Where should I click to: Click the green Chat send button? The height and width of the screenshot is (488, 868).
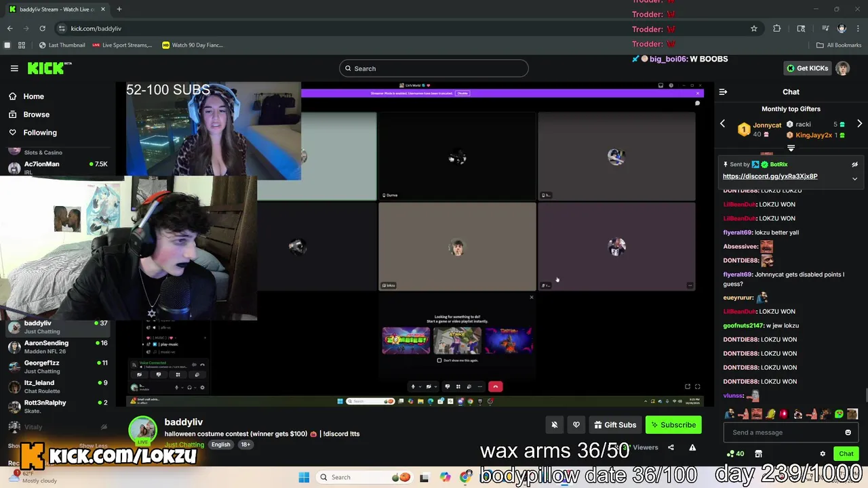(846, 453)
